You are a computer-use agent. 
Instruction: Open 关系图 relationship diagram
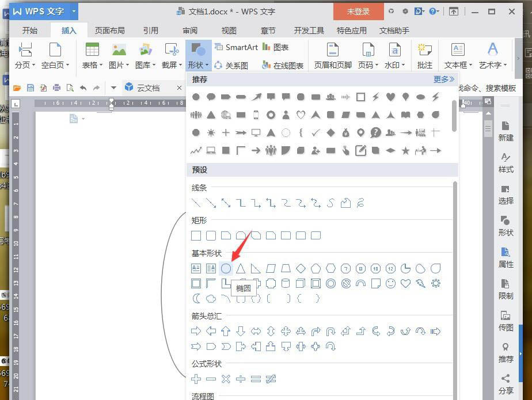231,65
